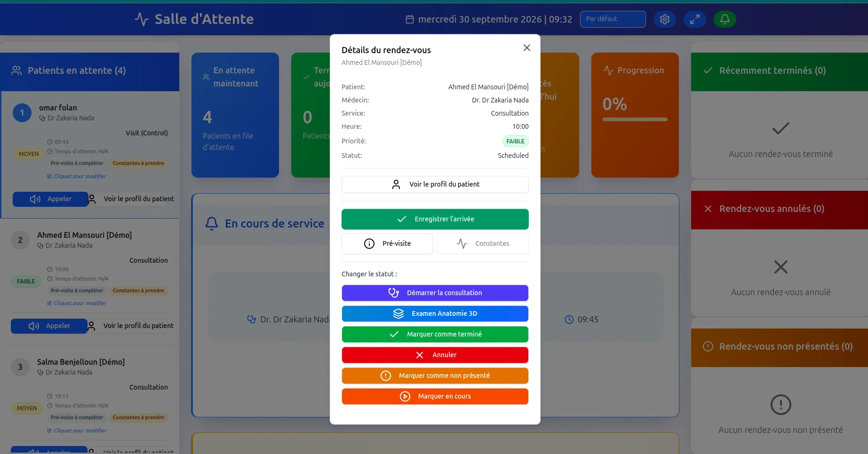868x454 pixels.
Task: Click the 'Rendez-vous annulés (0)' header
Action: [780, 209]
